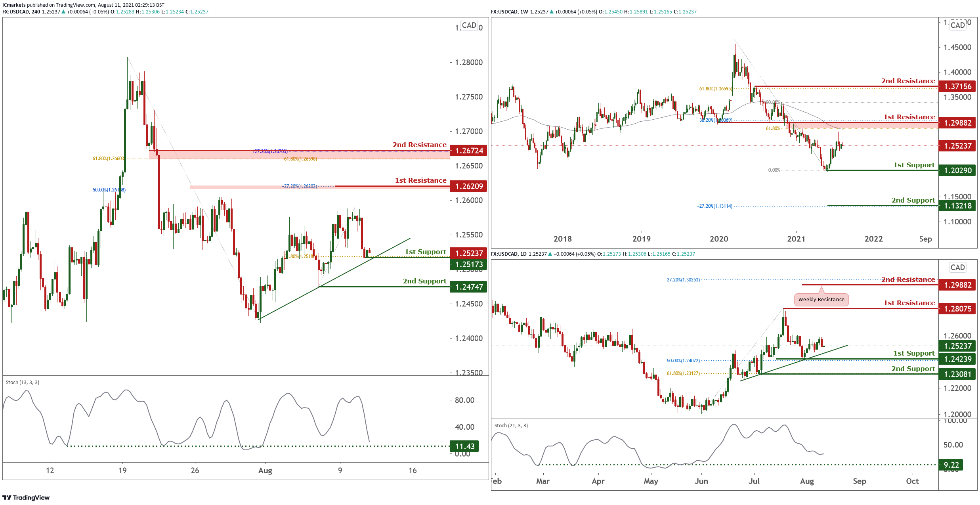Click the 26 date label on 4-hour axis
This screenshot has height=505, width=980.
195,471
